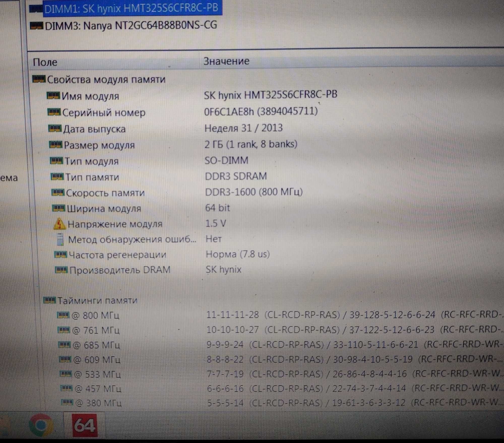The width and height of the screenshot is (504, 443).
Task: Select the 64 bit value
Action: (218, 208)
